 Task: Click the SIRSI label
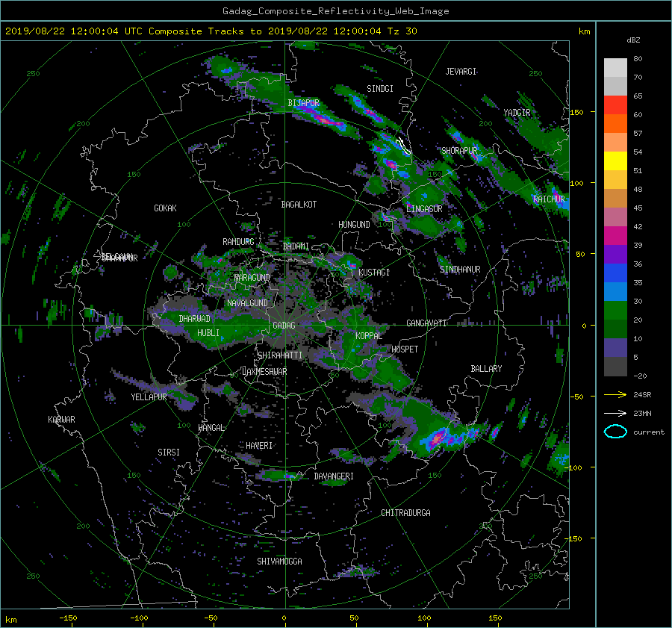[x=169, y=453]
